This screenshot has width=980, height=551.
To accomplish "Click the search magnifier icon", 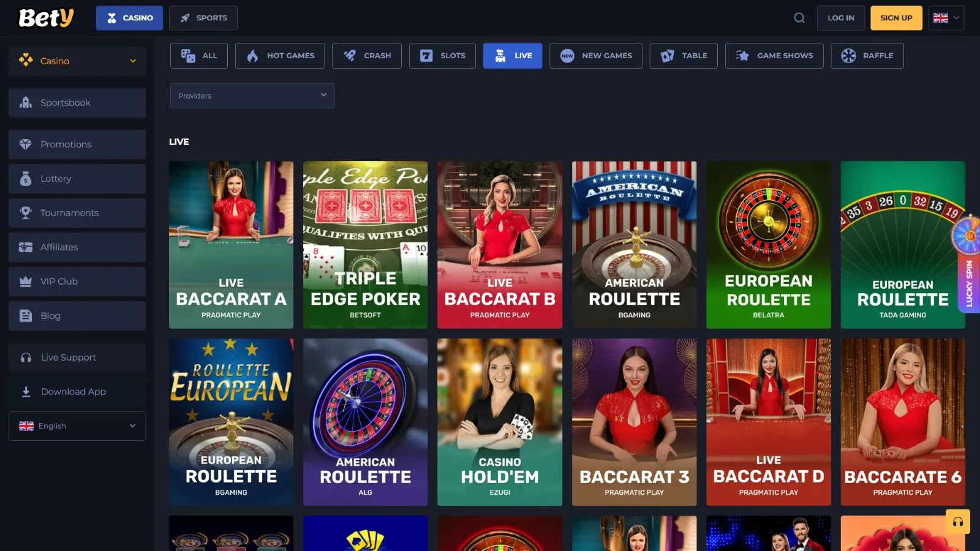I will pos(799,18).
